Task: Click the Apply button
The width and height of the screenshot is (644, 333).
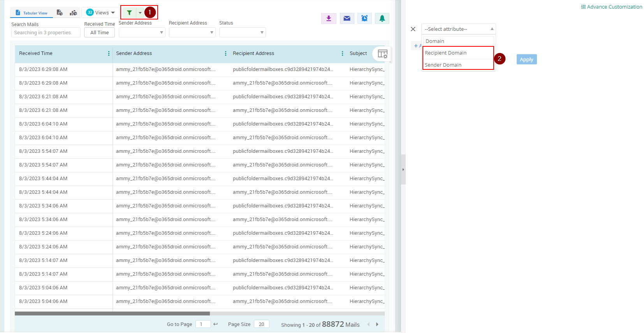Action: tap(526, 59)
